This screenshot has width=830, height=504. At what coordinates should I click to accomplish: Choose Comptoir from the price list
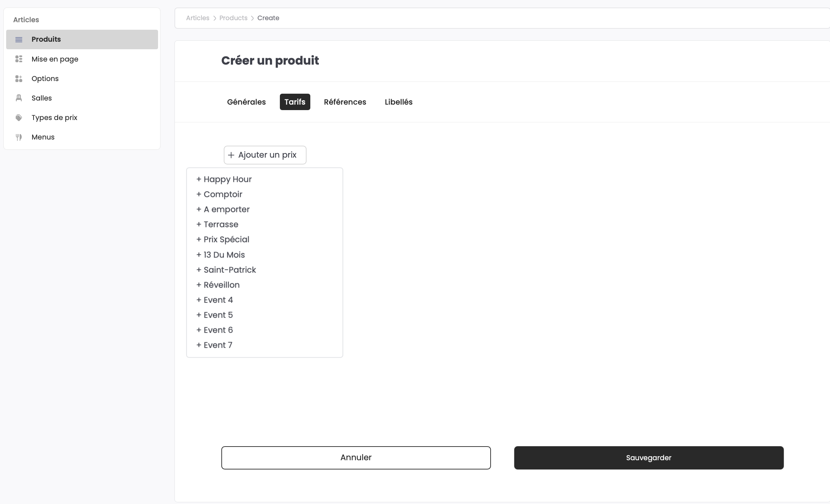219,195
